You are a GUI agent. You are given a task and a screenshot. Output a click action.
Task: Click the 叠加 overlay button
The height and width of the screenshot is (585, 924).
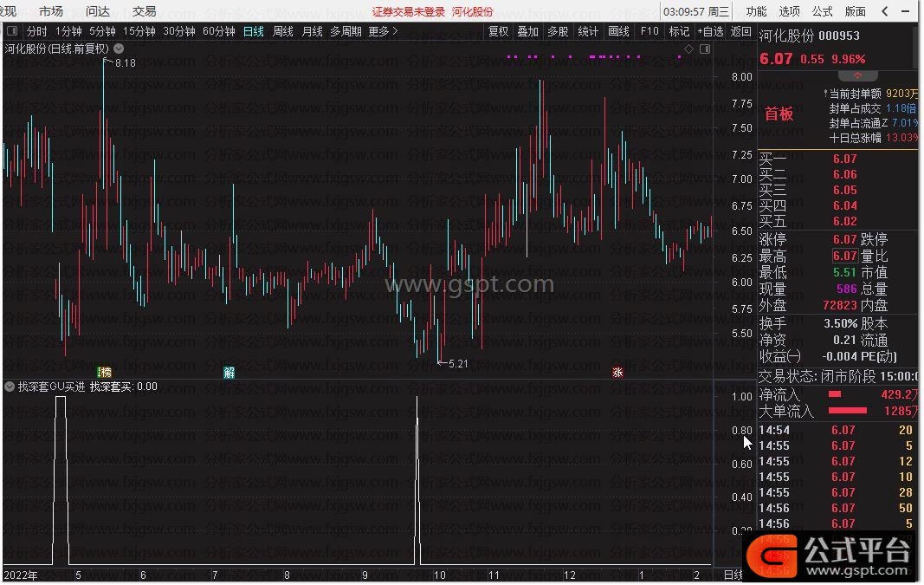pos(528,31)
